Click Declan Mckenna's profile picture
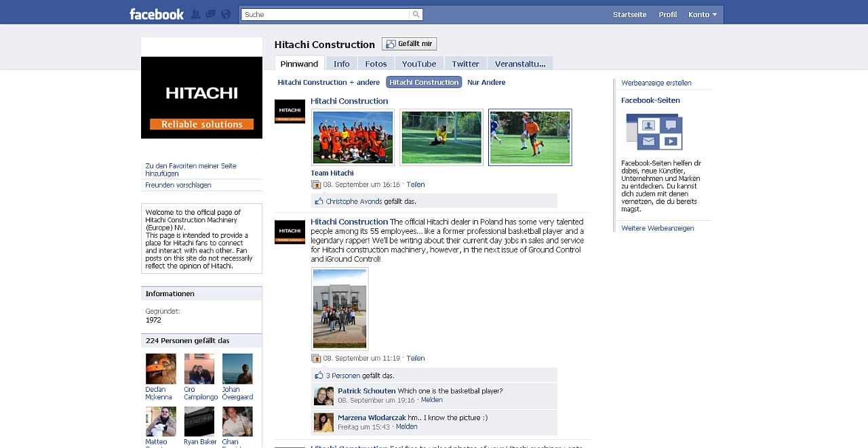The width and height of the screenshot is (868, 448). (161, 369)
